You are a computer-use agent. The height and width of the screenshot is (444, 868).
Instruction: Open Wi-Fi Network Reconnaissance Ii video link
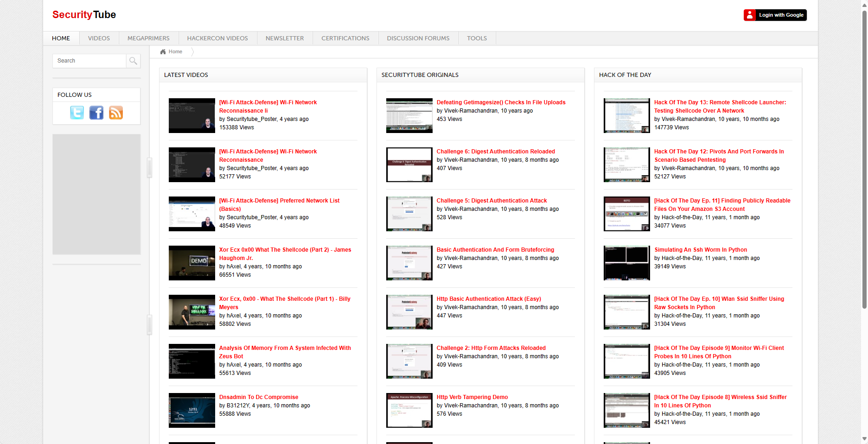(x=268, y=107)
